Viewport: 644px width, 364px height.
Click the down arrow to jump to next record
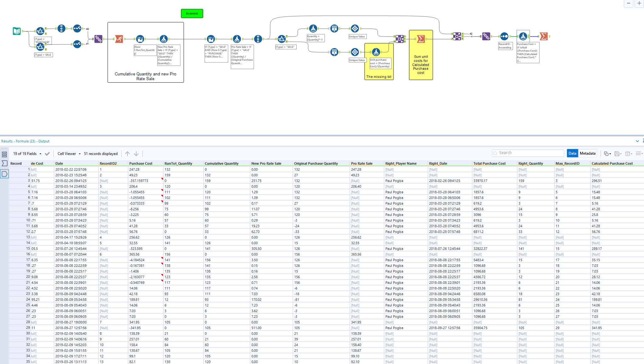tap(136, 153)
